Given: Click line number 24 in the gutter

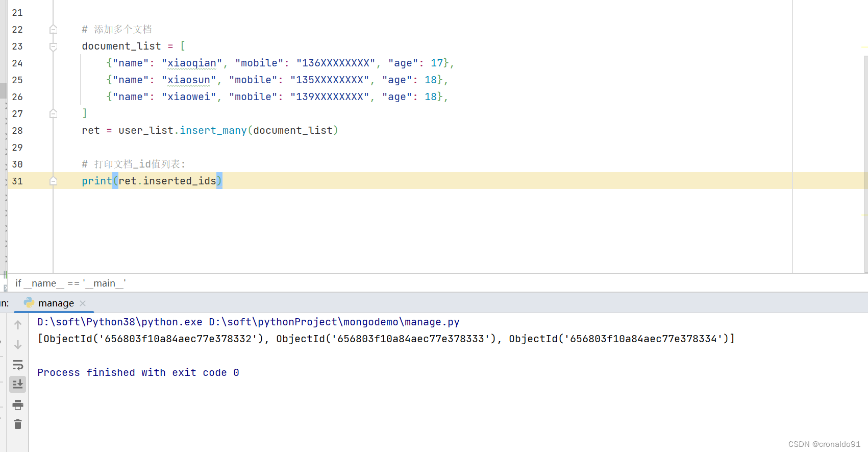Looking at the screenshot, I should pos(17,63).
